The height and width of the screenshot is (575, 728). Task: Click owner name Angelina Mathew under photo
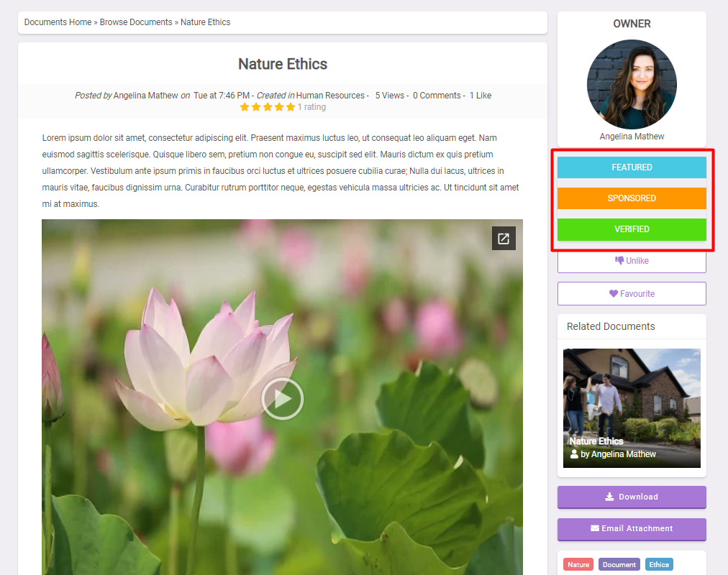(x=632, y=137)
